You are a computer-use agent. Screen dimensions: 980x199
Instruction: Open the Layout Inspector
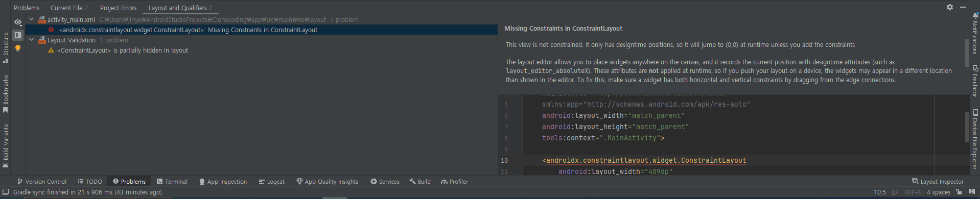[938, 182]
